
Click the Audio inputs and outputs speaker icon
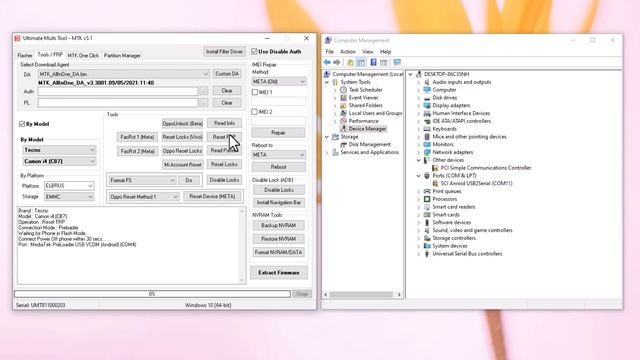(427, 82)
